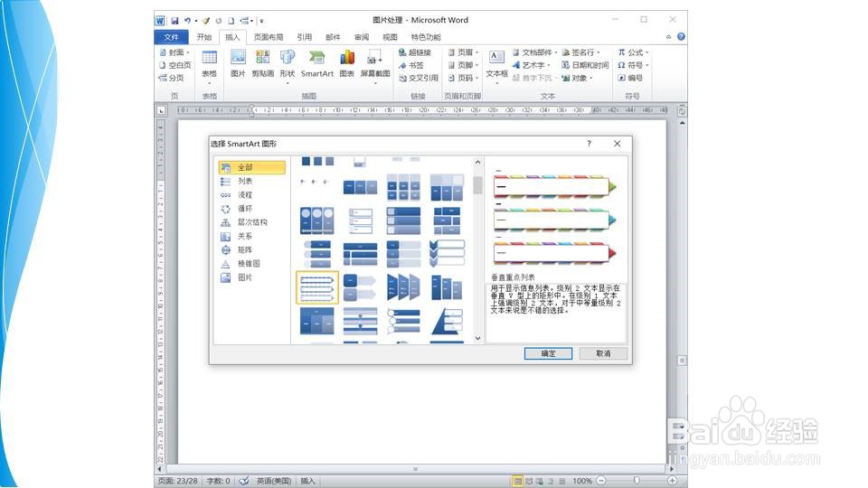Click the 超链接 hyperlink icon
Viewport: 868px width, 488px height.
pos(415,52)
